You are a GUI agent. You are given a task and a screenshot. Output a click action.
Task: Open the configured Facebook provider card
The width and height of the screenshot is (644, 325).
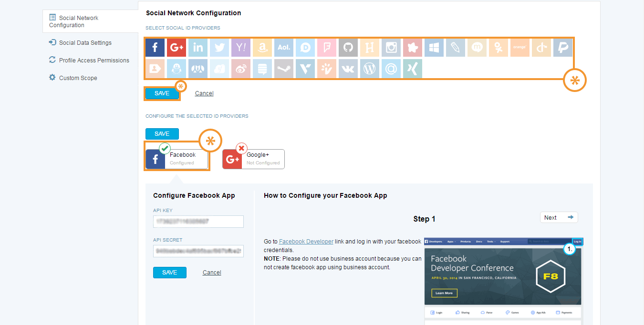click(177, 159)
